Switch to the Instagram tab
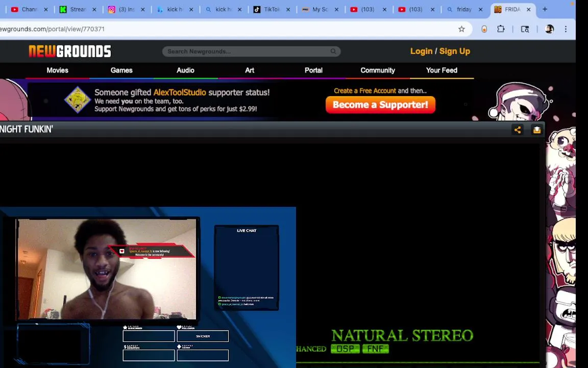This screenshot has width=588, height=368. 127,9
